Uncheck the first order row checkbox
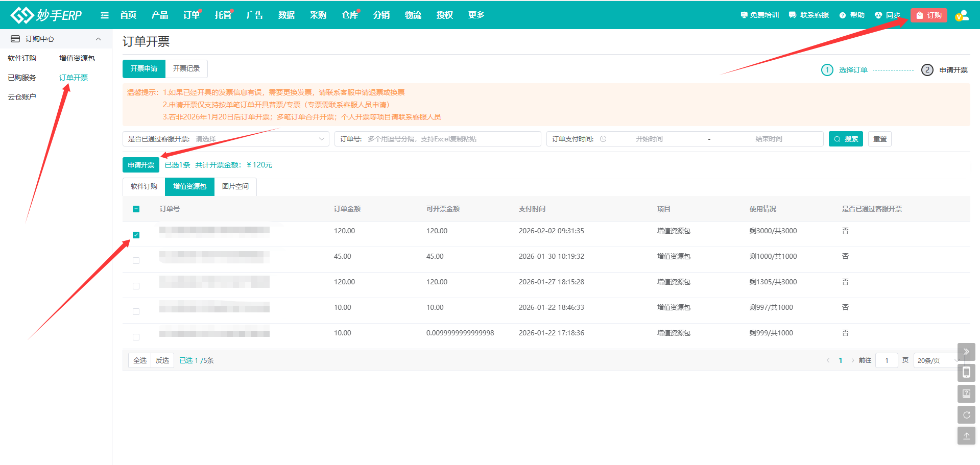Image resolution: width=980 pixels, height=465 pixels. [x=136, y=235]
